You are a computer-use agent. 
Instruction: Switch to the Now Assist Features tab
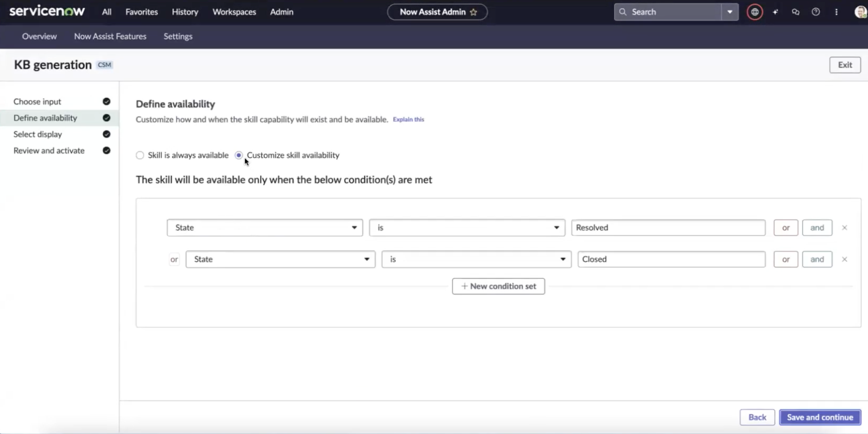[x=110, y=36]
